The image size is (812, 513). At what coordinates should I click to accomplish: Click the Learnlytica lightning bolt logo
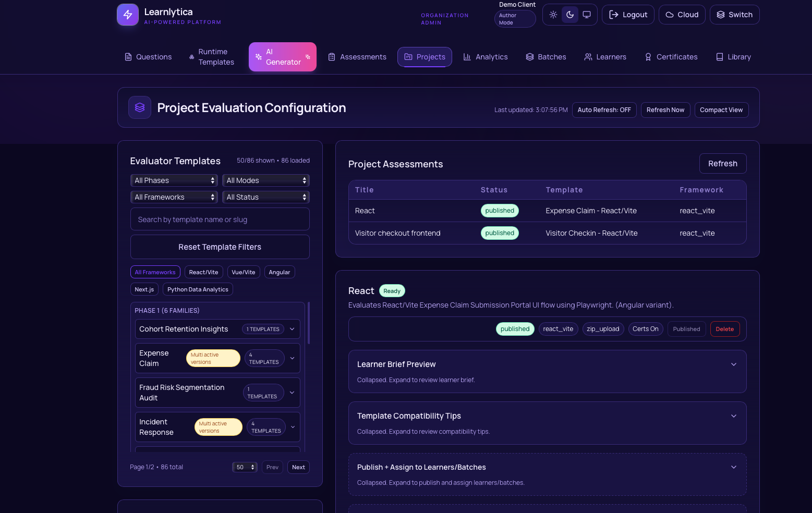click(127, 14)
